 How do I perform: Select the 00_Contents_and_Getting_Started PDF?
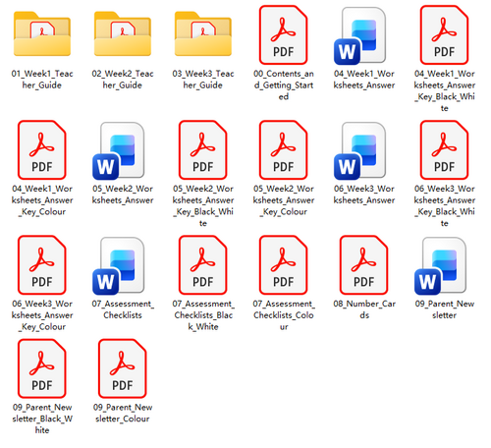pos(284,34)
